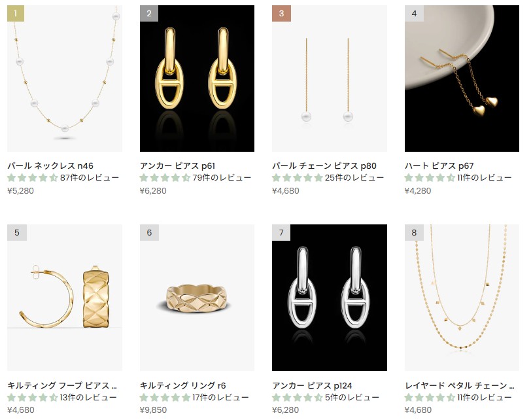Click star rating beside 17件のレビュー

tap(165, 397)
